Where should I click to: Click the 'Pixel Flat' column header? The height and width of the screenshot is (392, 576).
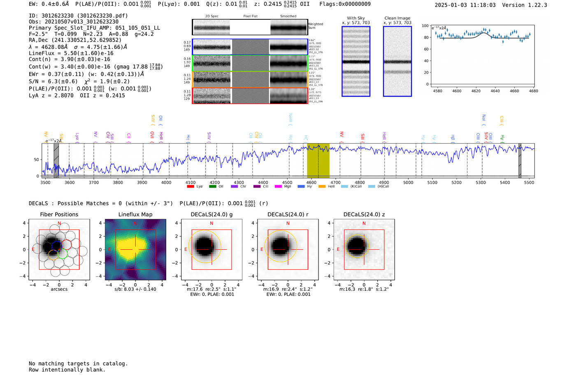[250, 16]
